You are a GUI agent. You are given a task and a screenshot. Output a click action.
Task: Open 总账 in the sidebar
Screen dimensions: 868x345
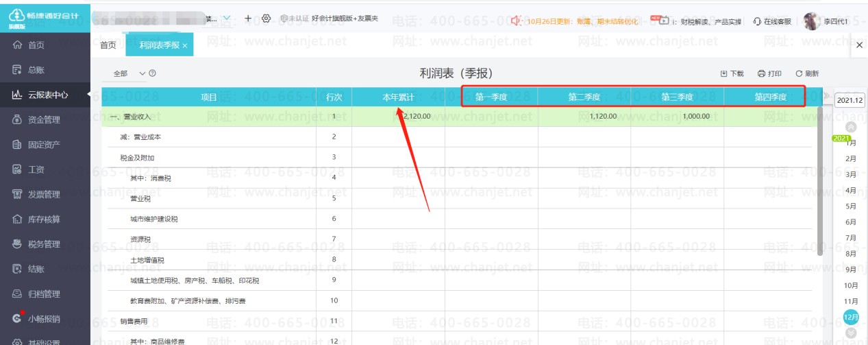coord(36,70)
